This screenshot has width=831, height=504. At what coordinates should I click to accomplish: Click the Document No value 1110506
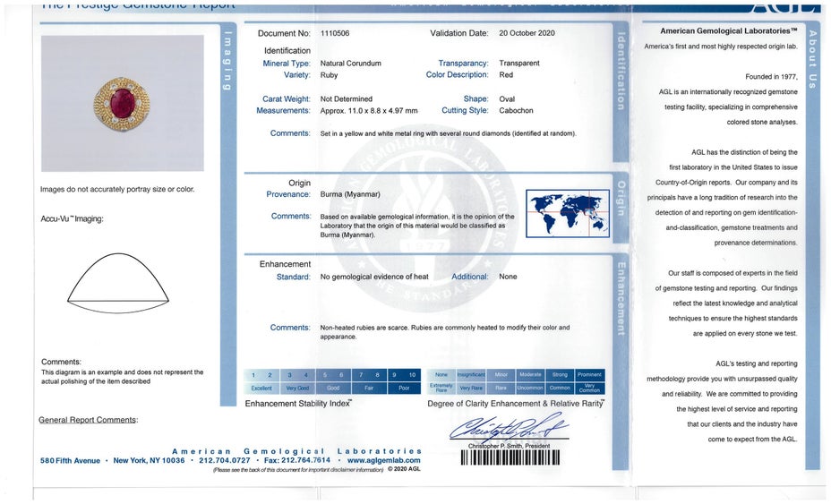coord(336,33)
